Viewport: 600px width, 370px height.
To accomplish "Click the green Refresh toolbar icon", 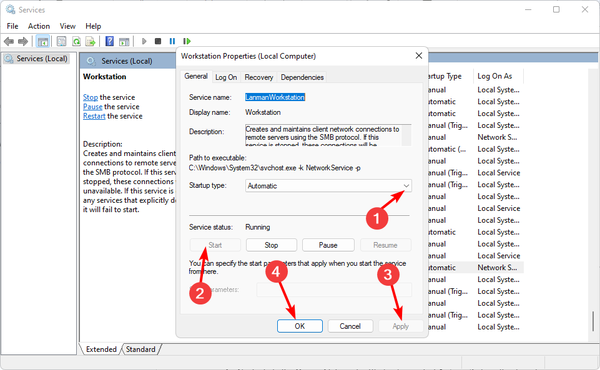I will (76, 41).
